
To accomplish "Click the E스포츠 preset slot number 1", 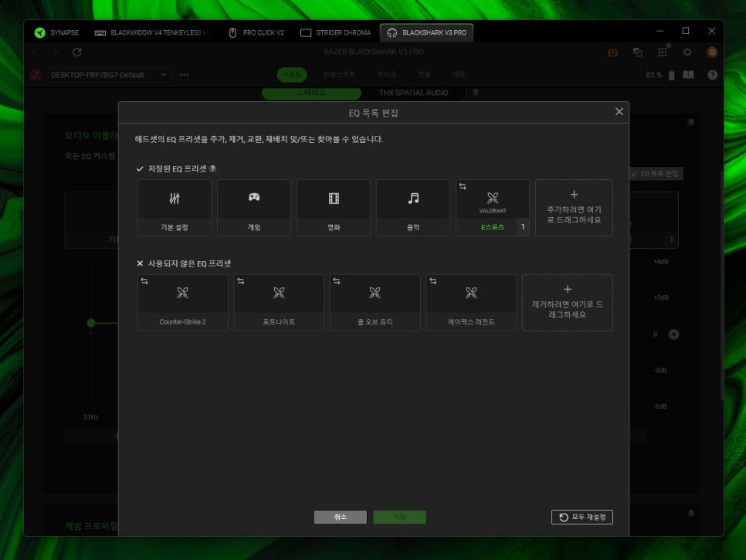I will (522, 227).
